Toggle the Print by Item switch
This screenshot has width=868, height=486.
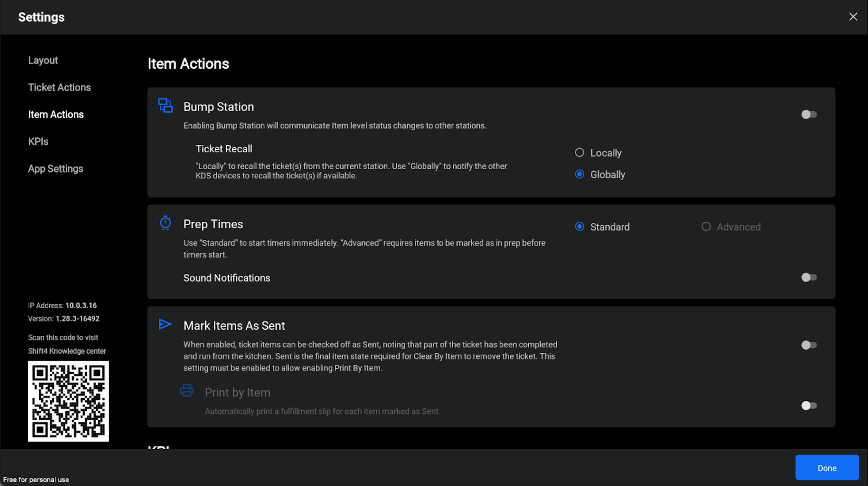coord(808,406)
